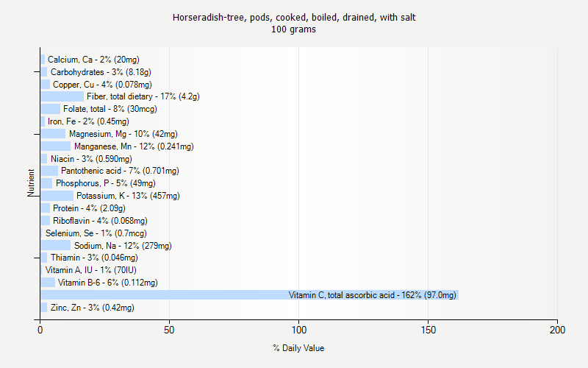Click the Magnesium bar in the chart
Screen dimensions: 588x368
53,134
